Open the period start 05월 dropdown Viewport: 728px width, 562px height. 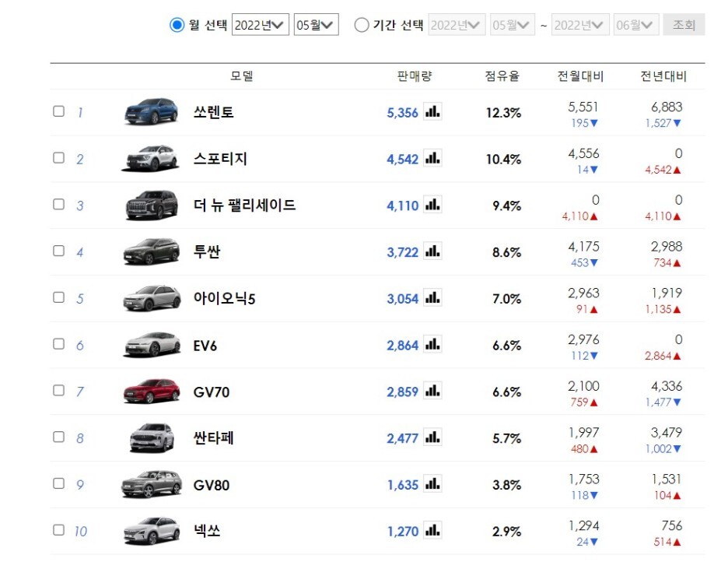tap(512, 25)
